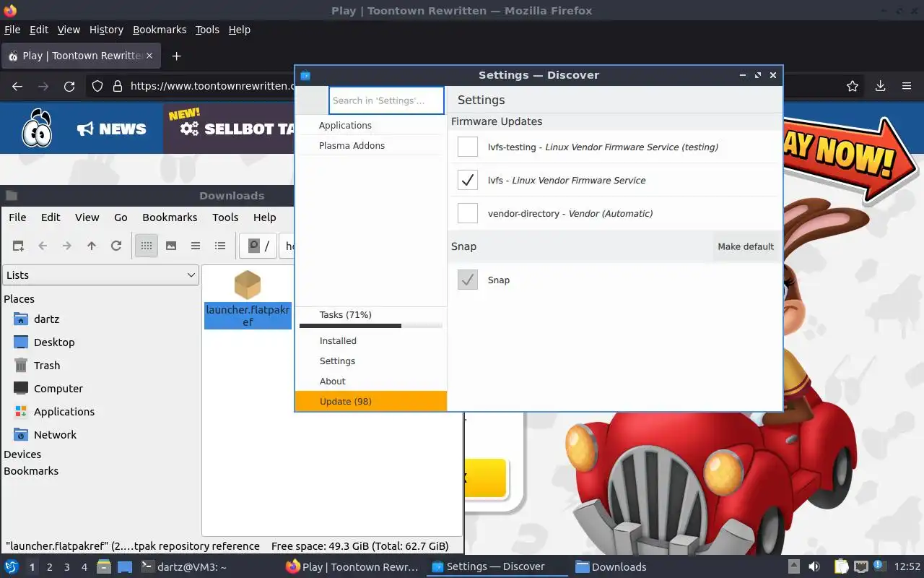Reload the Firefox page

69,86
